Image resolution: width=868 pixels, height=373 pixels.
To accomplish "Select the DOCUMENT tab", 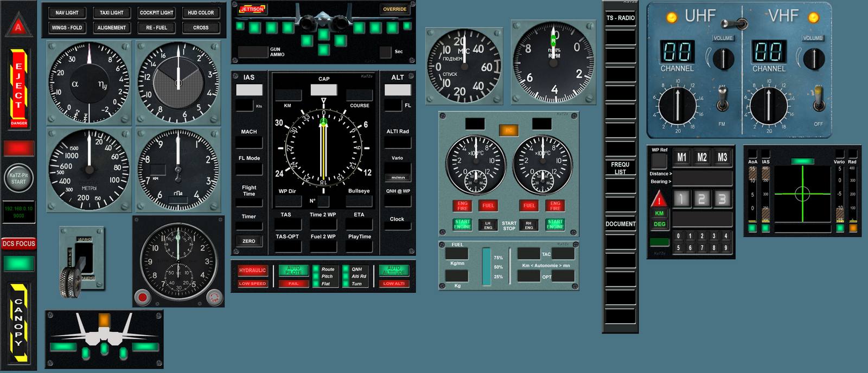I will [x=620, y=224].
